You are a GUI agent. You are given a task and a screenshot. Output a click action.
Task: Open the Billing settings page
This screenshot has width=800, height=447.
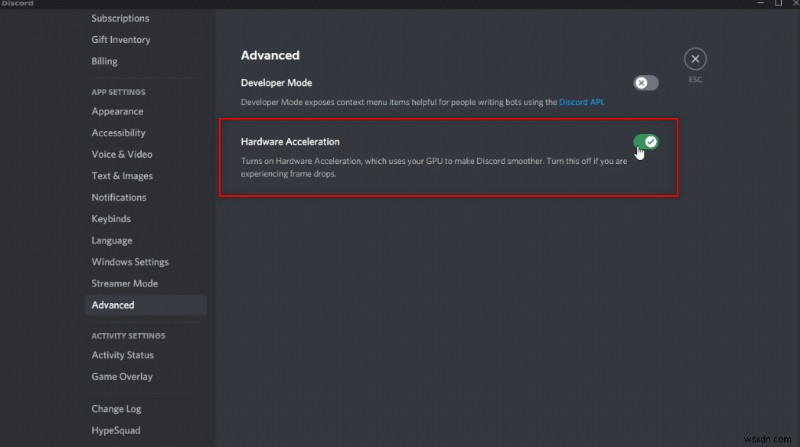click(x=104, y=61)
